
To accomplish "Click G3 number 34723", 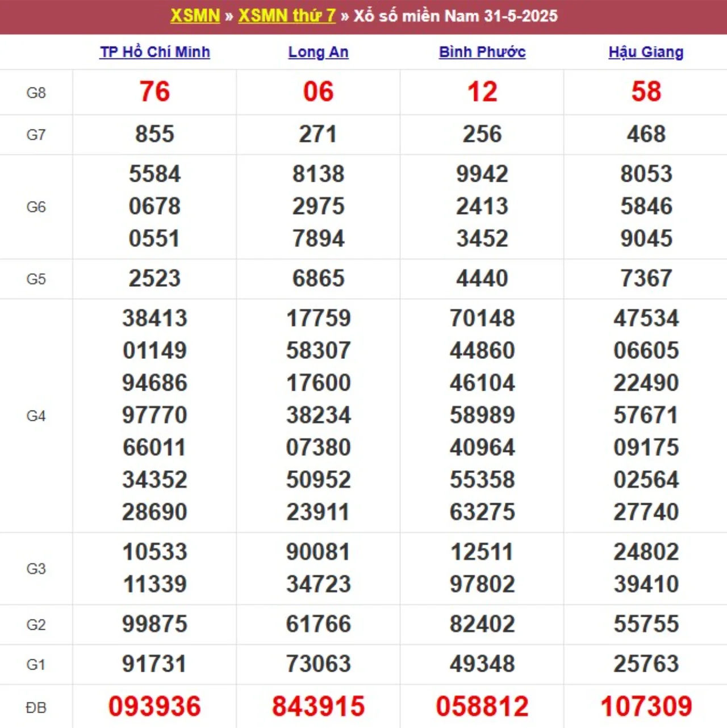I will [x=318, y=585].
